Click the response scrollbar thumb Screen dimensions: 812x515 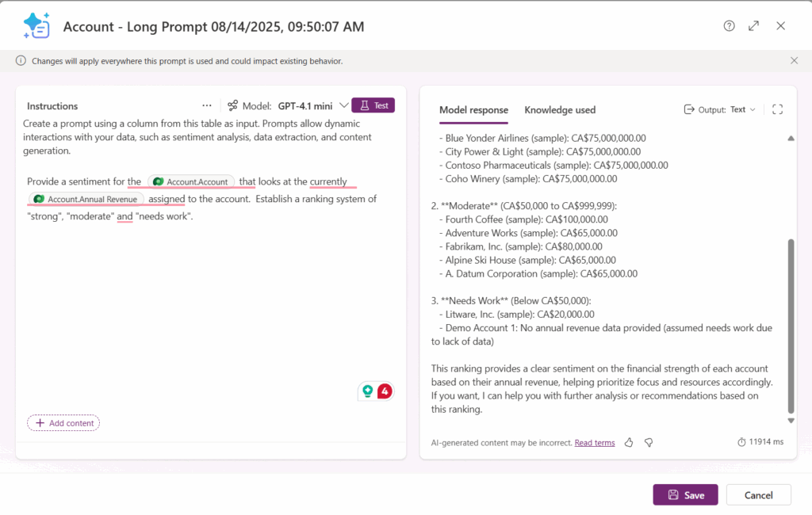coord(791,326)
